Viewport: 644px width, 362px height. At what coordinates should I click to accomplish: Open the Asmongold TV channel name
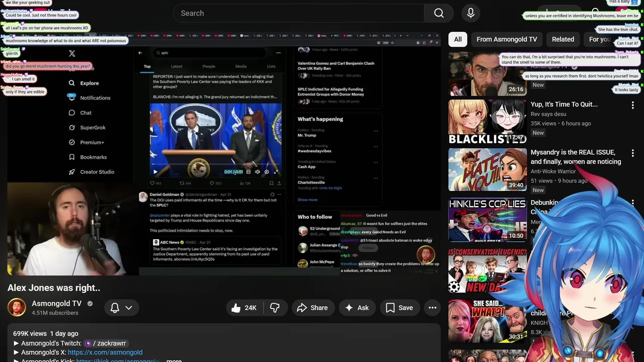coord(56,303)
